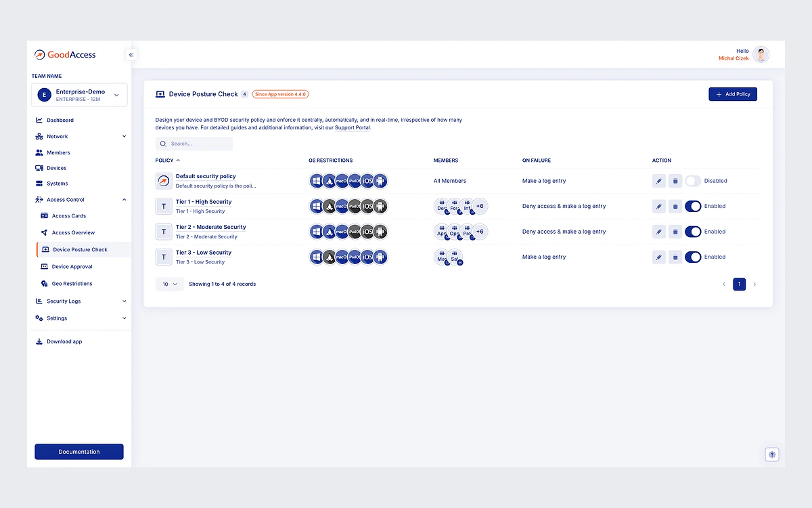Click Linux OS icon in Default policy row
Viewport: 812px width, 508px height.
pyautogui.click(x=329, y=181)
